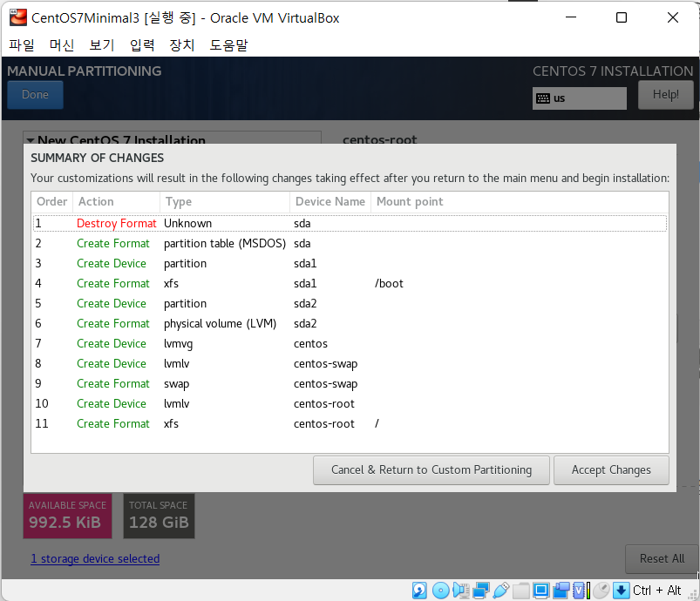Screen dimensions: 700x601
Task: Click the mouse integration status icon
Action: 601,591
